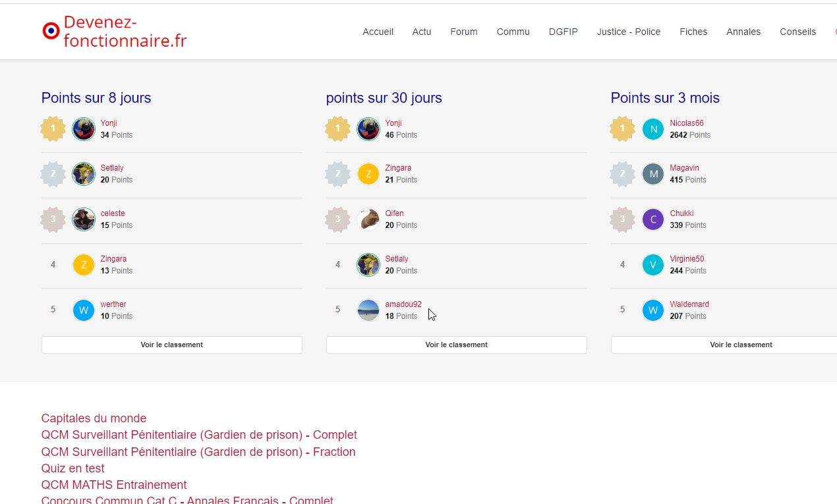Screen dimensions: 837x504
Task: Click Voir le classement under Points sur 3 mois
Action: 741,345
